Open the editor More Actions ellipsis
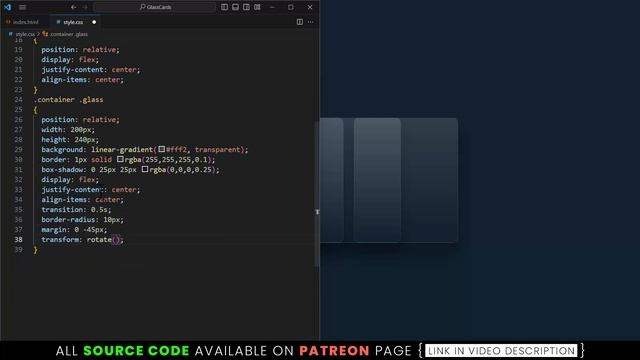 (x=311, y=22)
